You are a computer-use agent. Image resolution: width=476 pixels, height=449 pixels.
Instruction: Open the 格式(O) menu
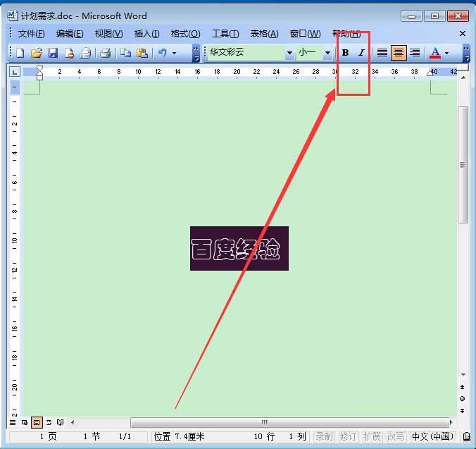click(x=185, y=33)
